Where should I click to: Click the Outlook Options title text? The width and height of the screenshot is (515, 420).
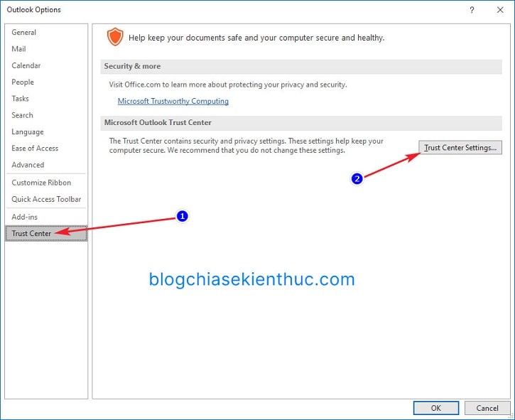34,10
